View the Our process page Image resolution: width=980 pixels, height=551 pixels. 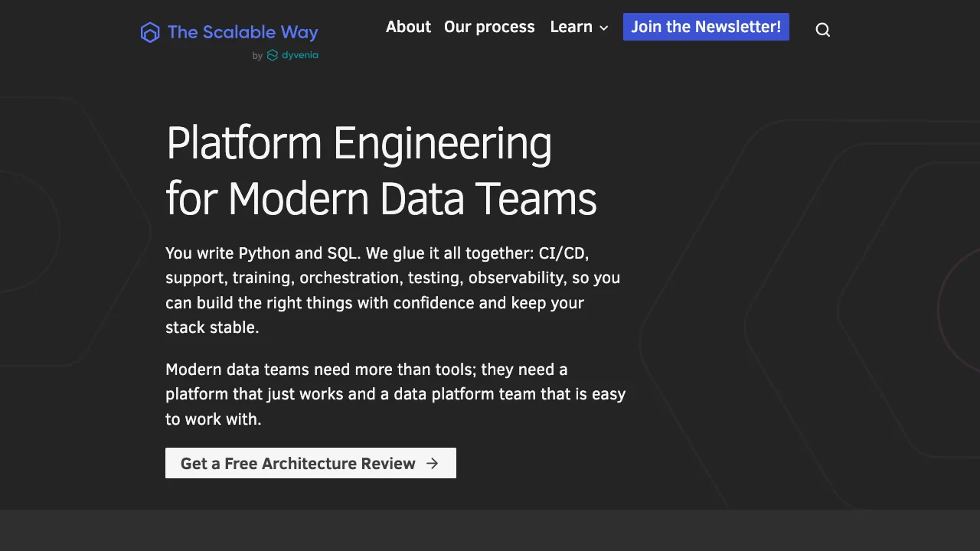489,27
